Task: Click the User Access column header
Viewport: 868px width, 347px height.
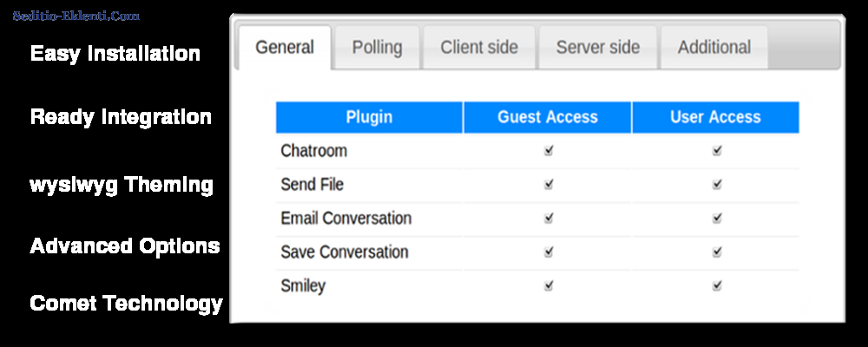Action: click(x=715, y=117)
